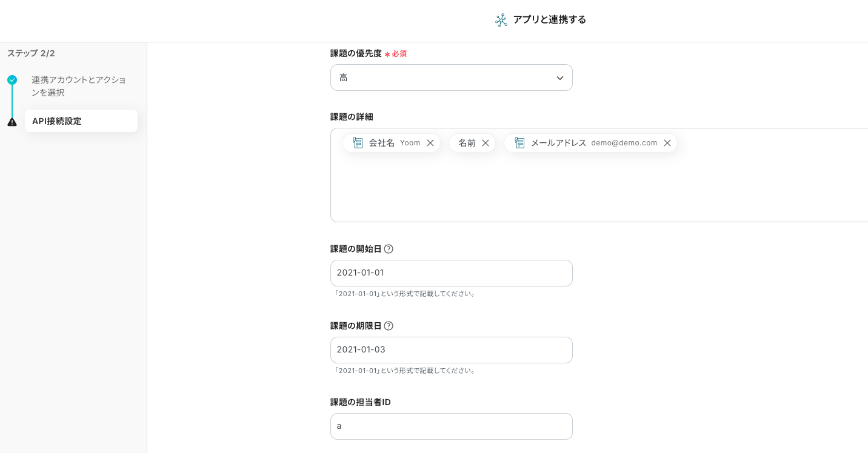
Task: Click the app integration icon in header
Action: [x=501, y=20]
